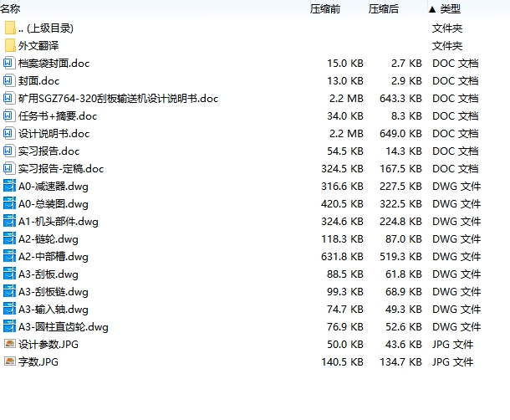Viewport: 510px width, 420px height.
Task: Select the file name A1-机头部件.dwg
Action: (59, 222)
